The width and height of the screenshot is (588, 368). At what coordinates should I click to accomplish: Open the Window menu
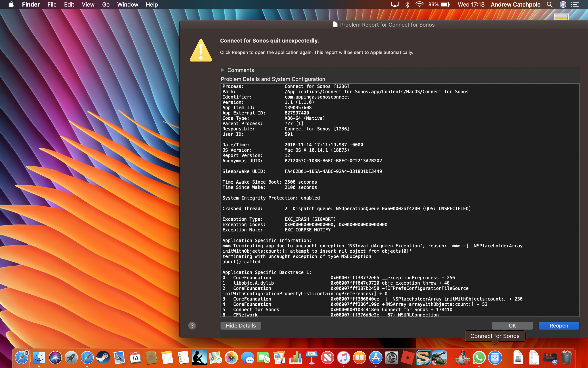point(128,4)
